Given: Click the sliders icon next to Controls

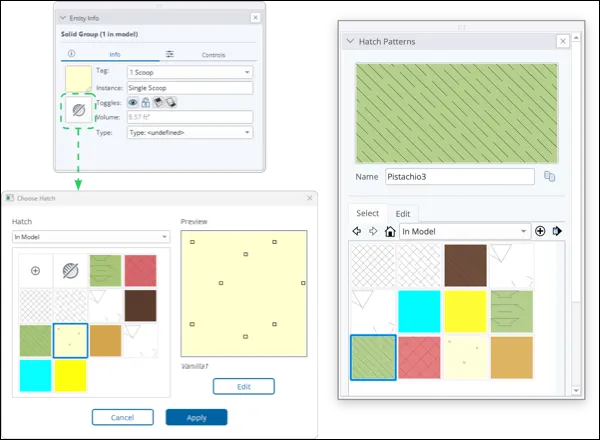Looking at the screenshot, I should click(x=170, y=54).
